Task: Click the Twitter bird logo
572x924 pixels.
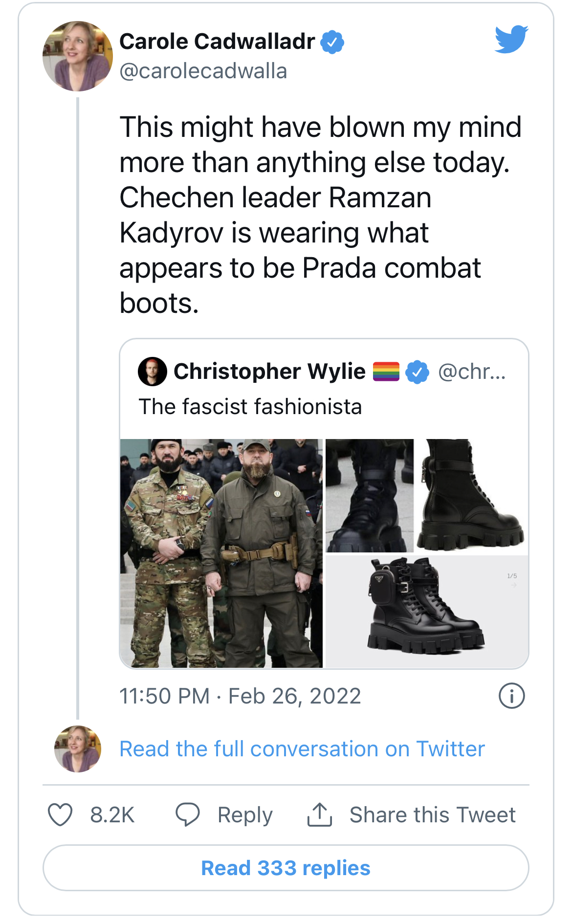Action: [x=511, y=39]
